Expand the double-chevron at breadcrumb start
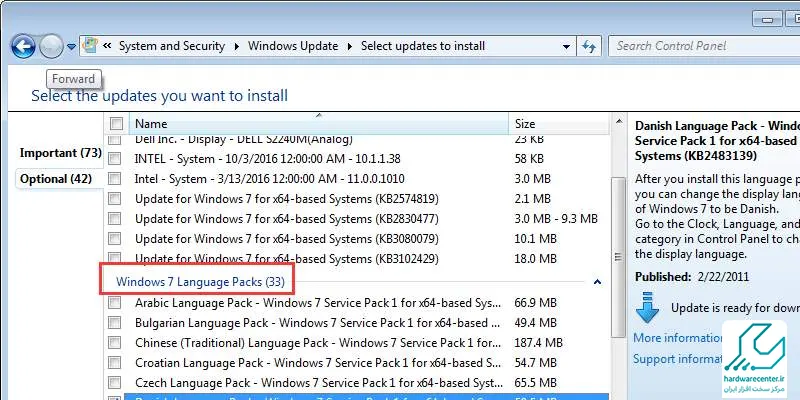The image size is (800, 400). pos(107,46)
